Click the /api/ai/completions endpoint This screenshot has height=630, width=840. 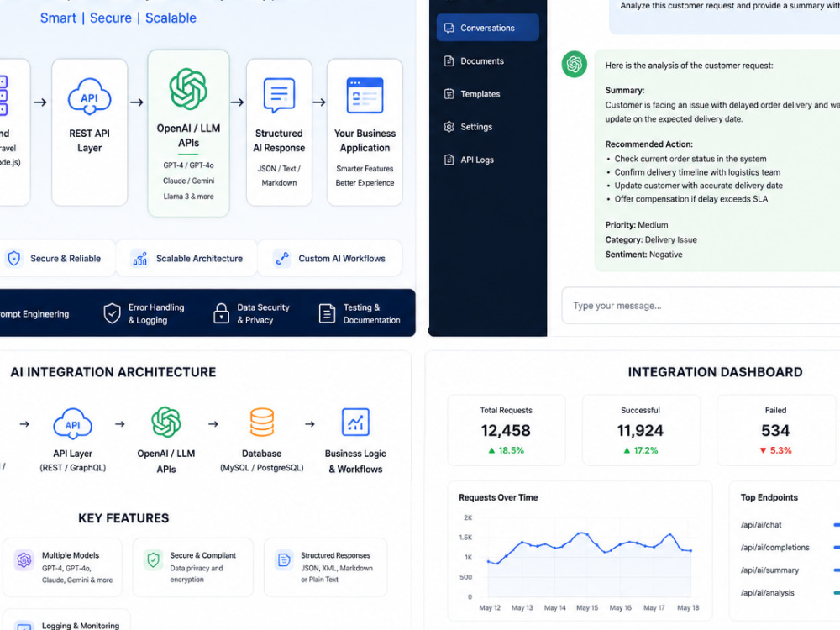pos(774,548)
